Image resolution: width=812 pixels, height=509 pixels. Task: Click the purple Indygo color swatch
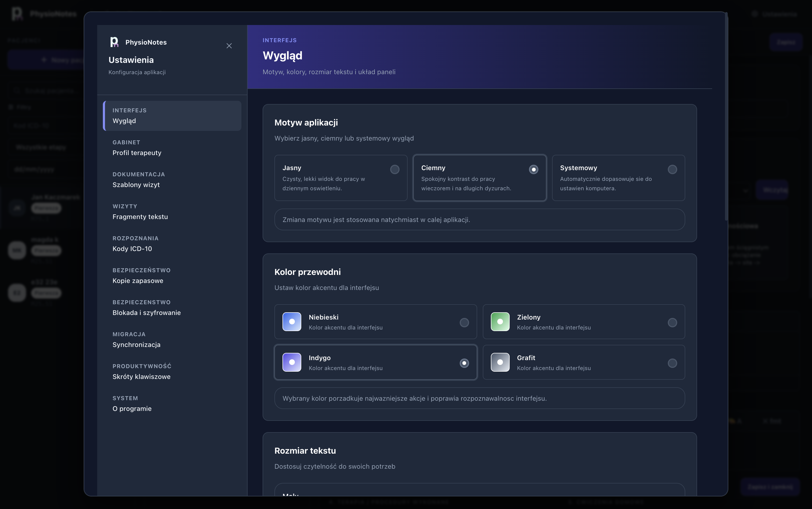[292, 362]
